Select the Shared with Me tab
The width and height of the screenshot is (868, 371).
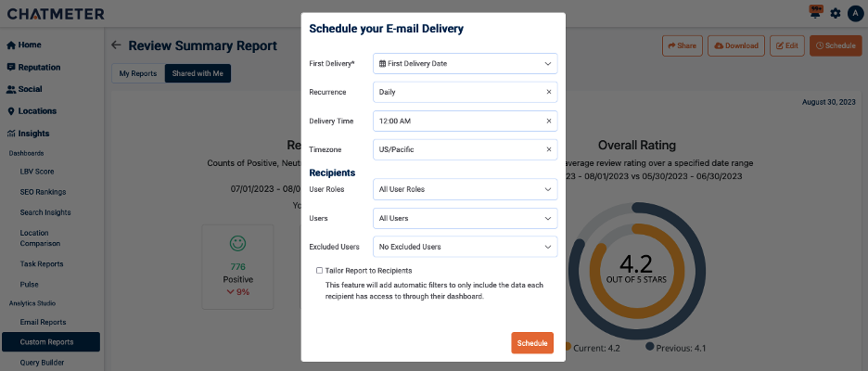coord(198,73)
